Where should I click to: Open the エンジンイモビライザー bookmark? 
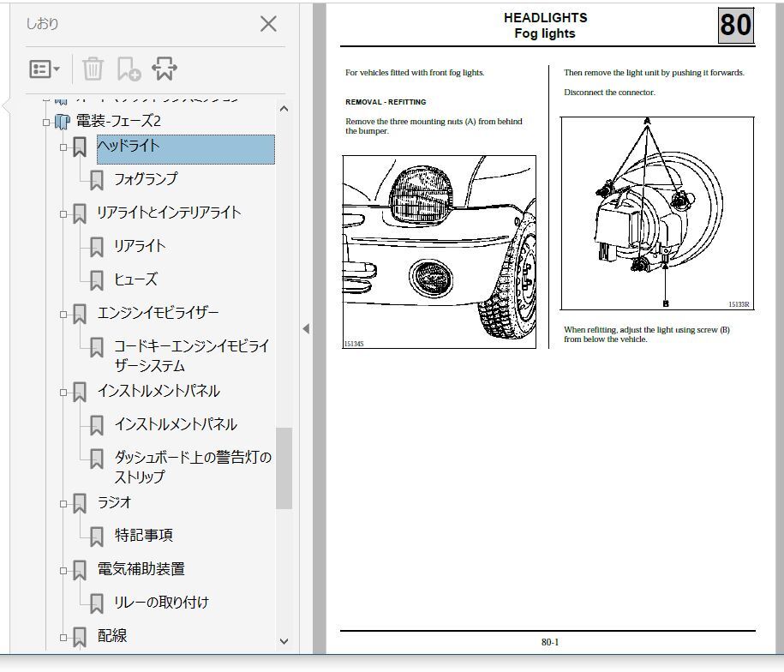(158, 313)
